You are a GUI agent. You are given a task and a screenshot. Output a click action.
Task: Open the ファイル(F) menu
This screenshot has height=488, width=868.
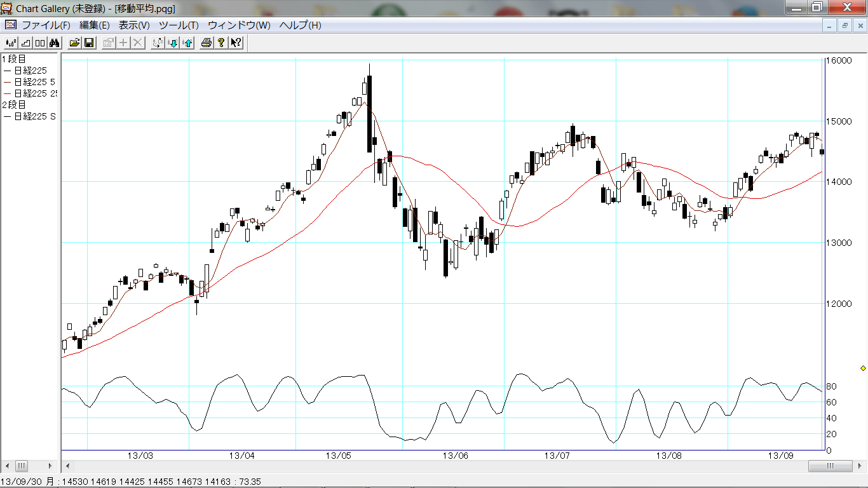46,25
